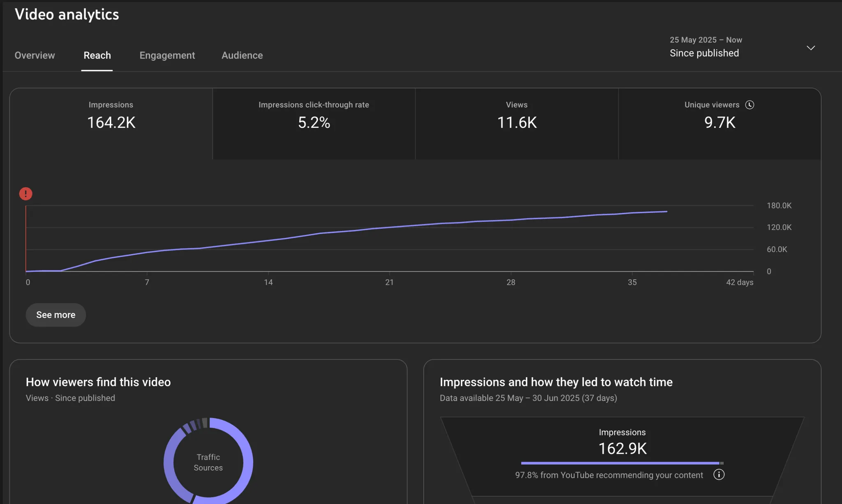Click the red alert marker on chart
The image size is (842, 504).
pos(25,193)
